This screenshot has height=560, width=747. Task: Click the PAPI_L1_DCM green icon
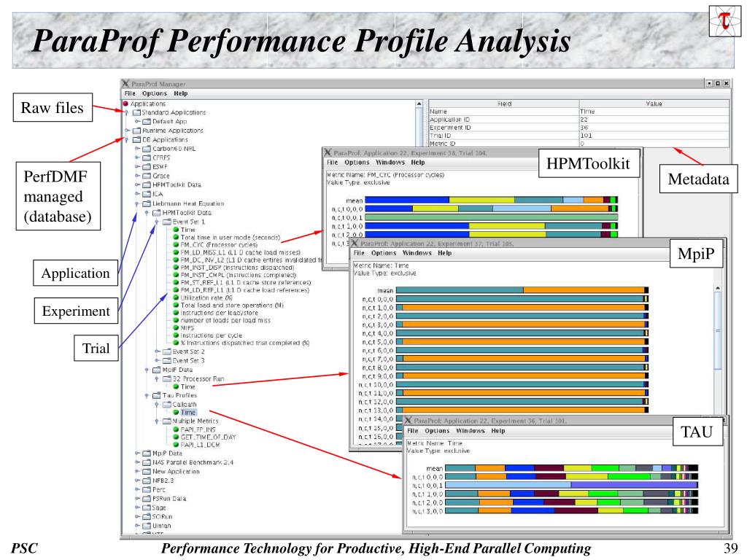coord(176,445)
